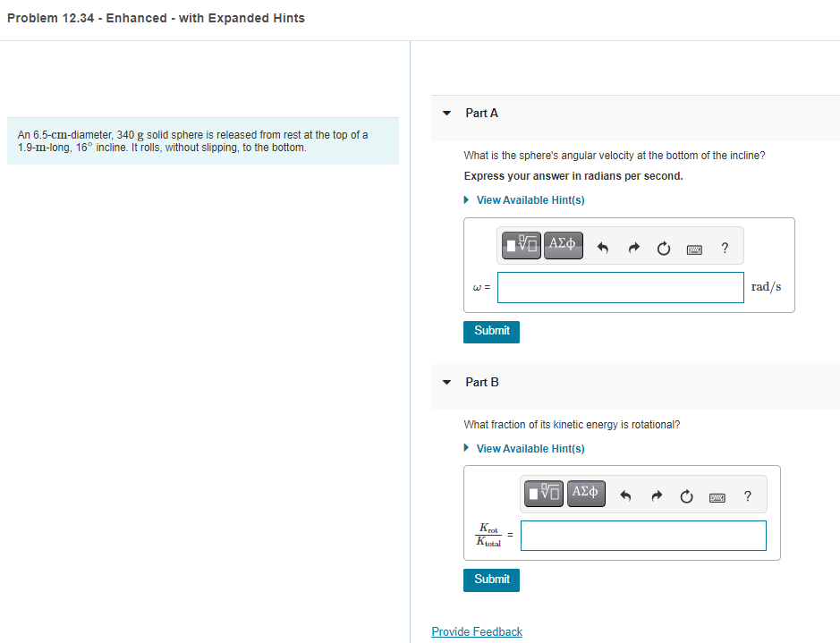
Task: Open keyboard shortcuts icon in Part B toolbar
Action: coord(717,495)
